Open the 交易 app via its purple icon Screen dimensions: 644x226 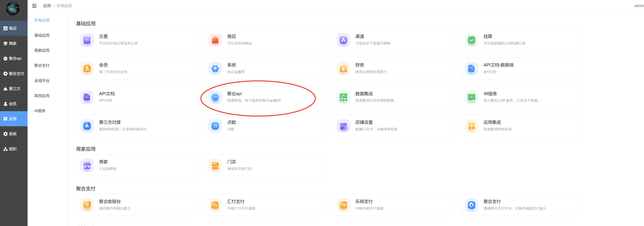(x=87, y=40)
